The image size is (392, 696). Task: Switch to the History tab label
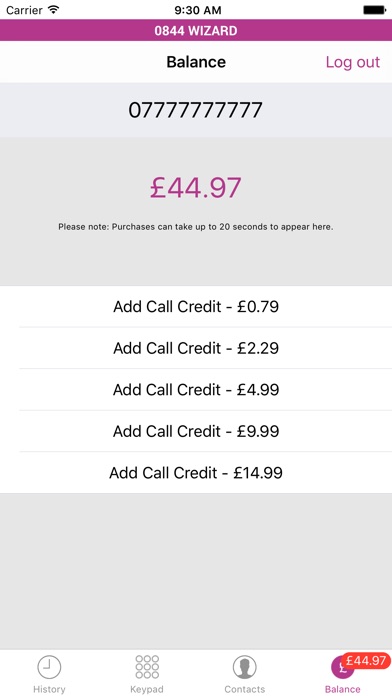[49, 689]
